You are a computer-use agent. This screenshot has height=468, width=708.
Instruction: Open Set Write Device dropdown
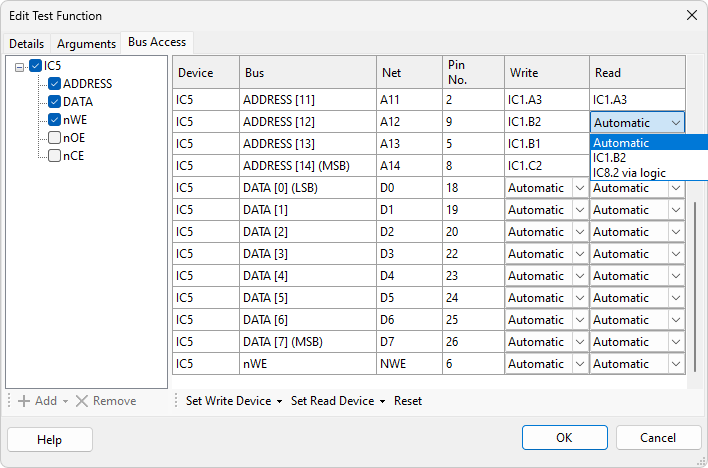click(234, 401)
